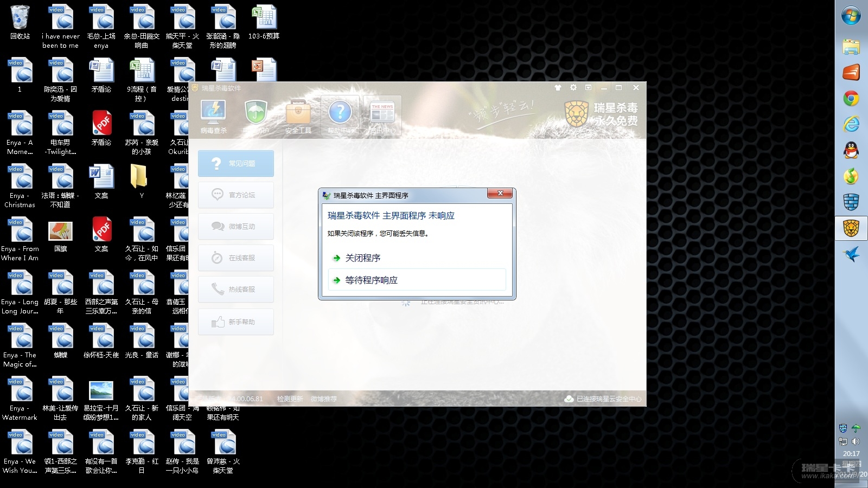This screenshot has height=488, width=868.
Task: Close the not-responding dialog with the red X
Action: pyautogui.click(x=500, y=194)
